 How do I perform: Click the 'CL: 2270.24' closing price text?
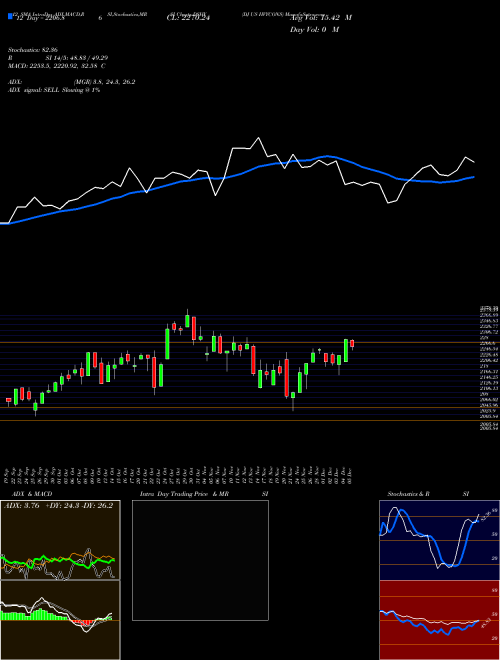pyautogui.click(x=188, y=18)
